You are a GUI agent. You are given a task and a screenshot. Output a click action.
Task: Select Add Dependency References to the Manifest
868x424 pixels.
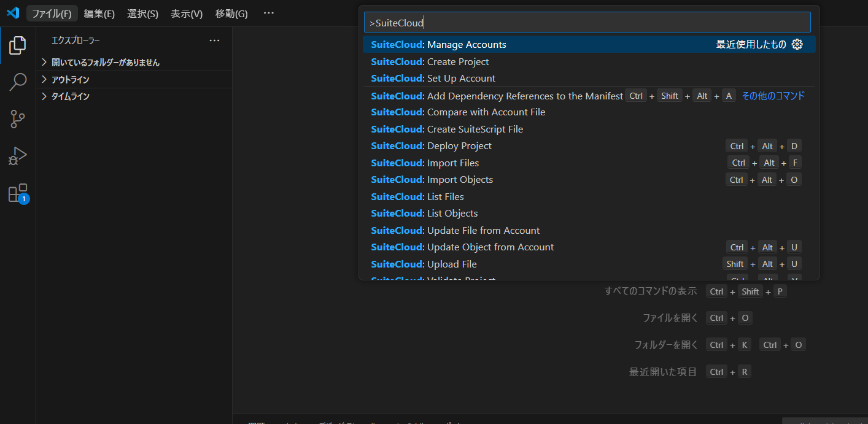tap(589, 96)
